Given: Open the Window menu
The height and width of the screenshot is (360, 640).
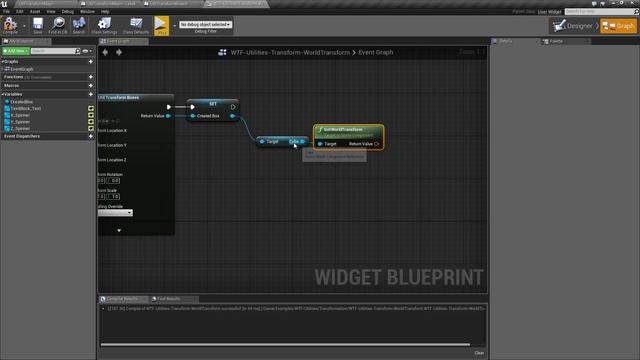Looking at the screenshot, I should point(87,11).
